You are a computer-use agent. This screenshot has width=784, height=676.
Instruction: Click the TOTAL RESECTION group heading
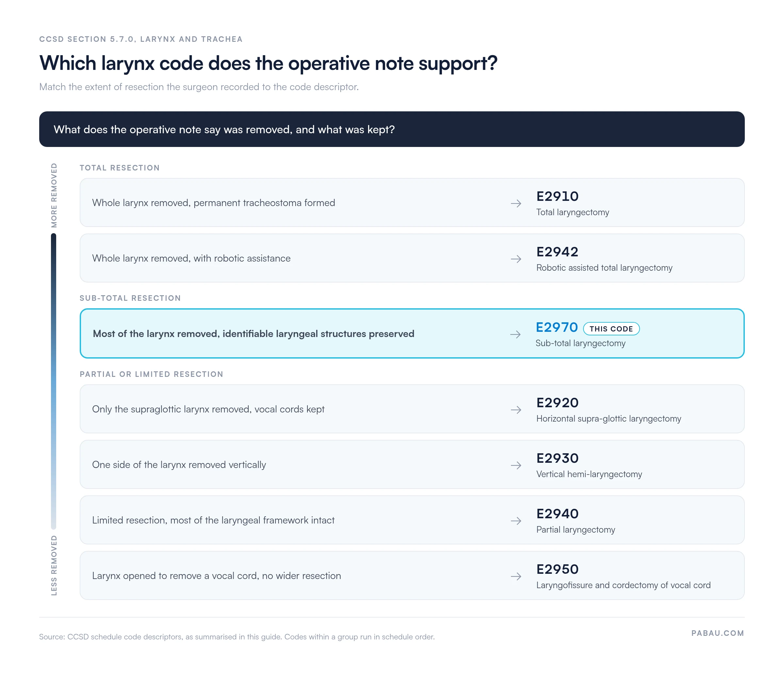click(120, 168)
